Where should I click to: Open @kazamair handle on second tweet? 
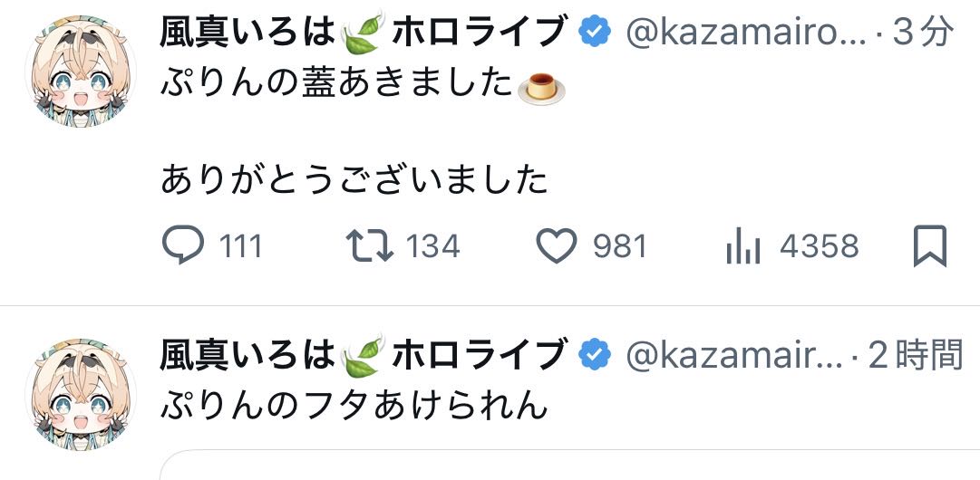click(x=734, y=354)
